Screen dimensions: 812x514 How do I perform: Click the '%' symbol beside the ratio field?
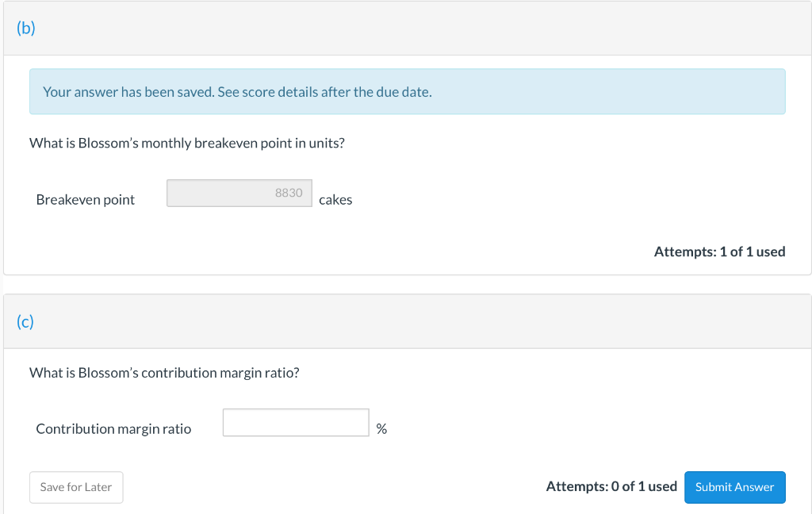pyautogui.click(x=381, y=428)
